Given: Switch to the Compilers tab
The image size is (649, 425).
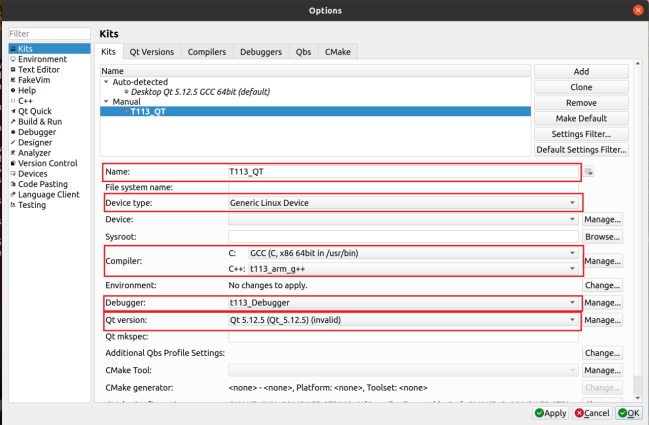Looking at the screenshot, I should coord(207,52).
